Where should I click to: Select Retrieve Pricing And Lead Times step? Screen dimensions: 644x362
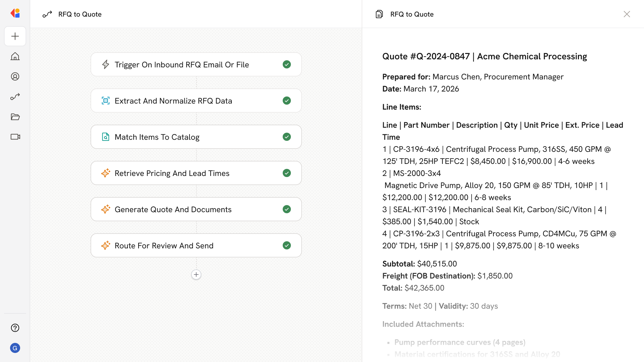pos(172,173)
